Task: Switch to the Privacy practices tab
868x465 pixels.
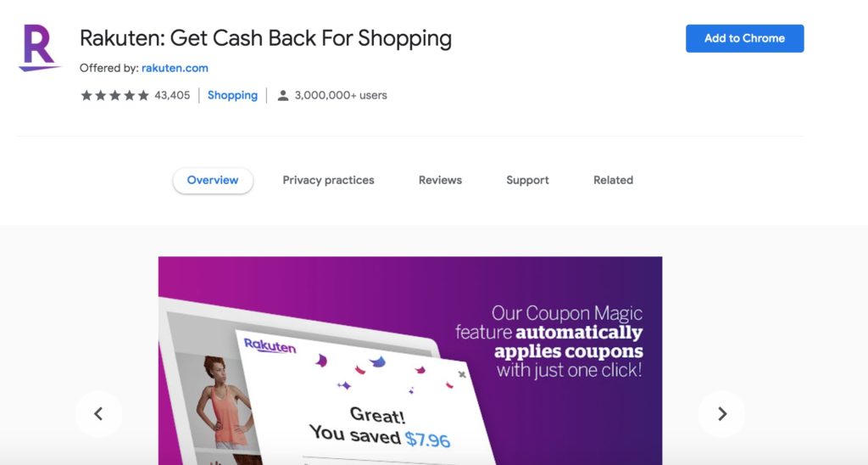Action: pyautogui.click(x=328, y=180)
